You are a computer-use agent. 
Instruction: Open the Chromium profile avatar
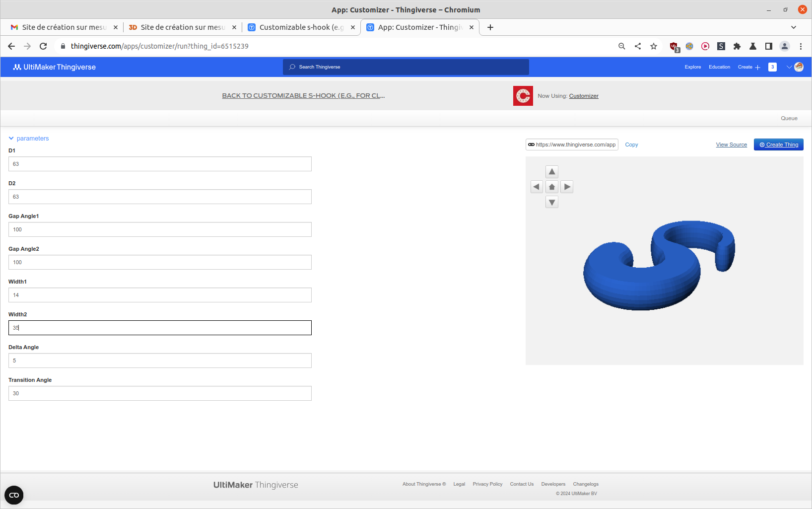point(785,46)
